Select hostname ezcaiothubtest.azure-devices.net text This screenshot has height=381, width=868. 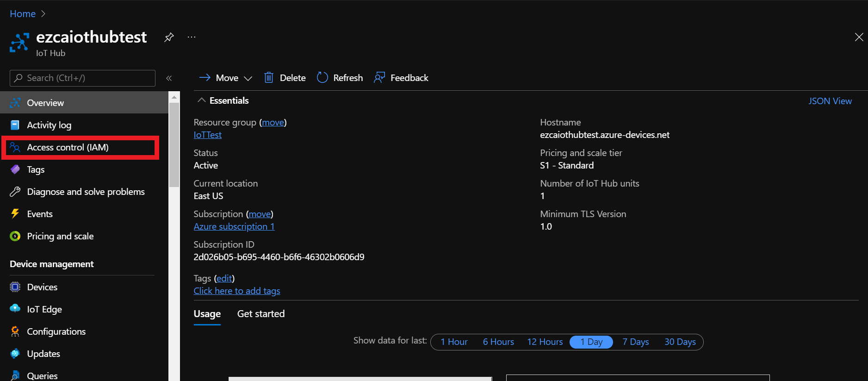[605, 135]
